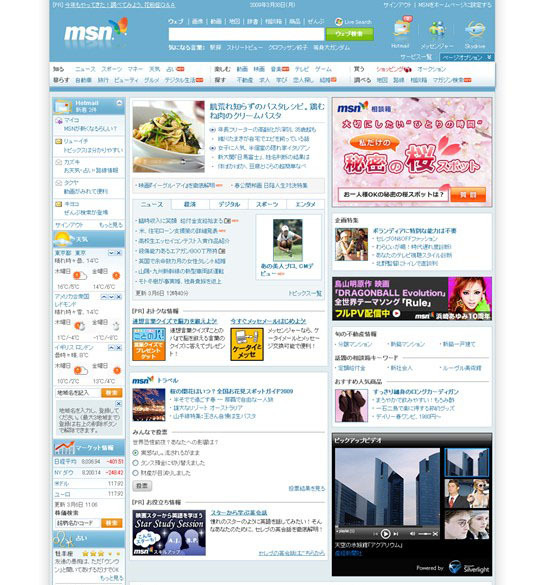The width and height of the screenshot is (550, 585).
Task: Open the mail envelope for リューイチ
Action: [x=59, y=141]
